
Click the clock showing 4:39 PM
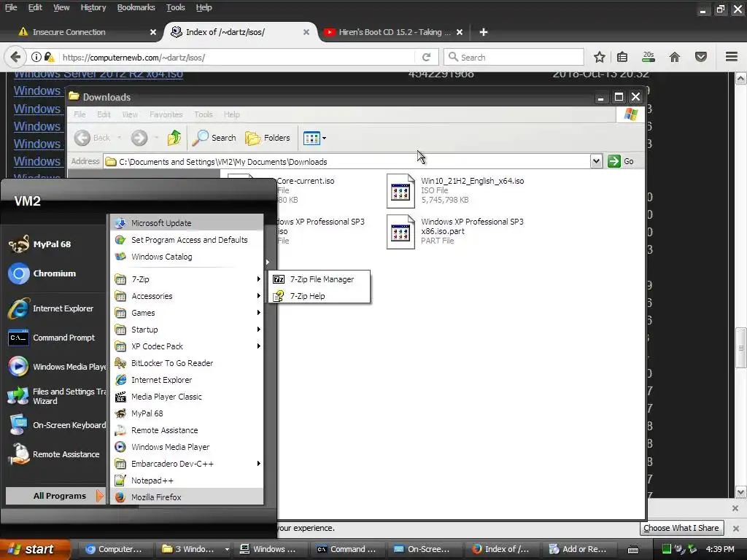720,549
